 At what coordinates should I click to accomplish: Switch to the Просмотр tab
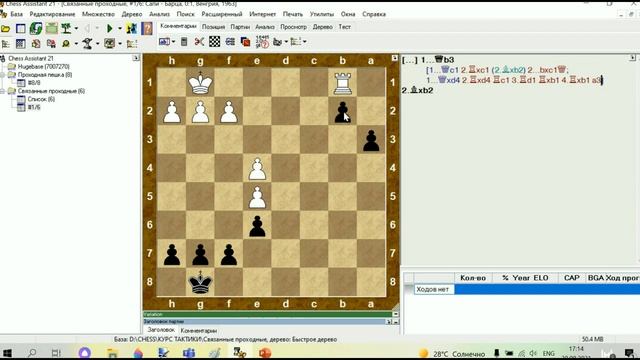[293, 27]
